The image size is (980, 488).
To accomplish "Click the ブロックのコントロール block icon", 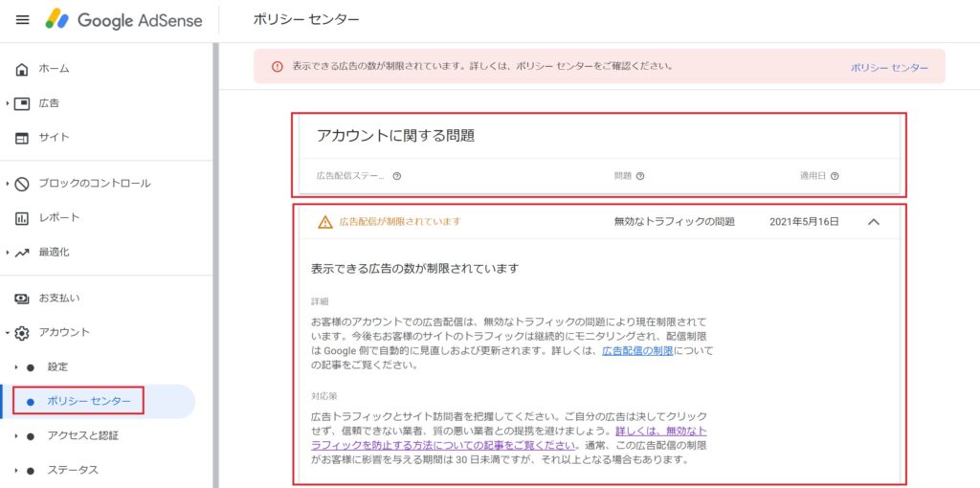I will (x=22, y=184).
